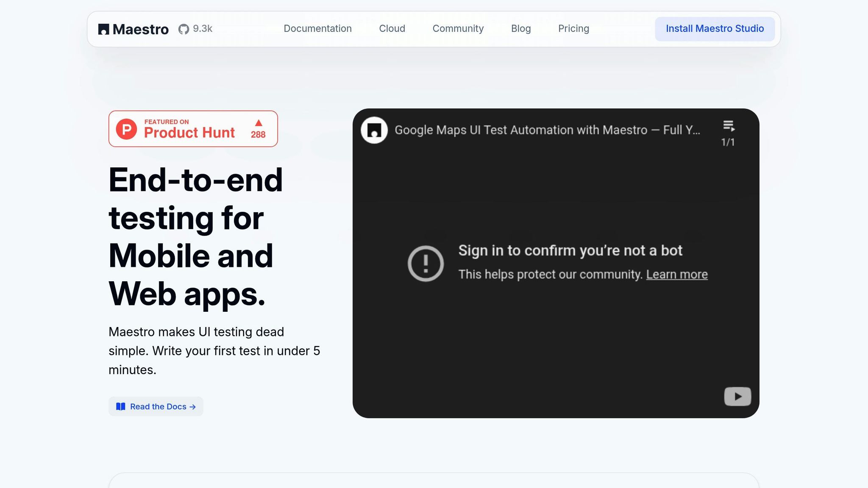Go to the Cloud navigation item
The width and height of the screenshot is (868, 488).
[392, 29]
